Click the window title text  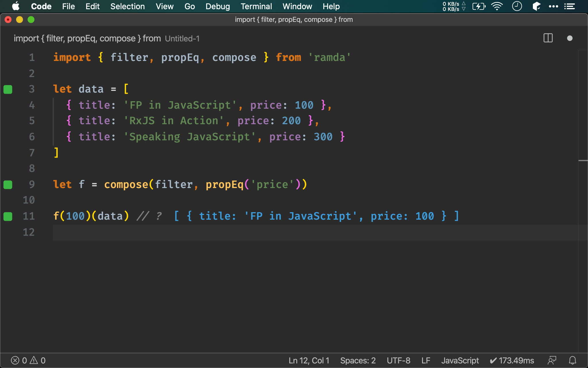click(294, 20)
